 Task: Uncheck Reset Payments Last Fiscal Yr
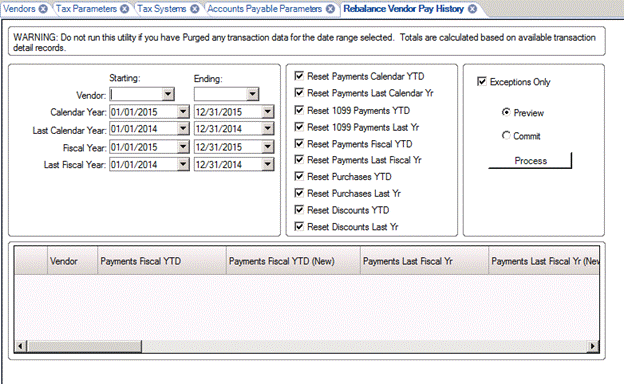click(x=299, y=160)
